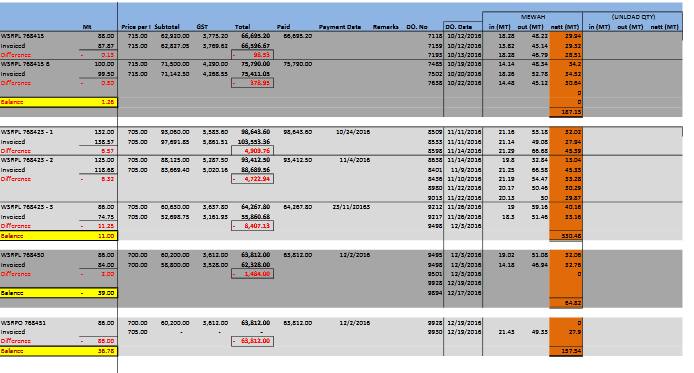This screenshot has width=694, height=373.
Task: Click the Payment Date column header
Action: tap(339, 27)
